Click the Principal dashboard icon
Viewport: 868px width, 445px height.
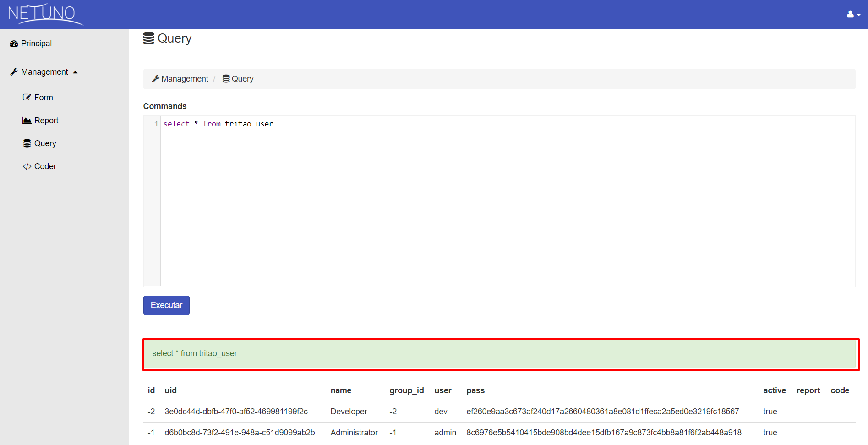(x=14, y=44)
